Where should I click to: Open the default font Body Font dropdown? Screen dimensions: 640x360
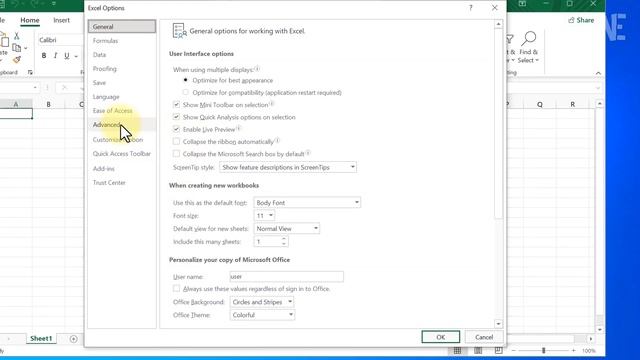307,202
